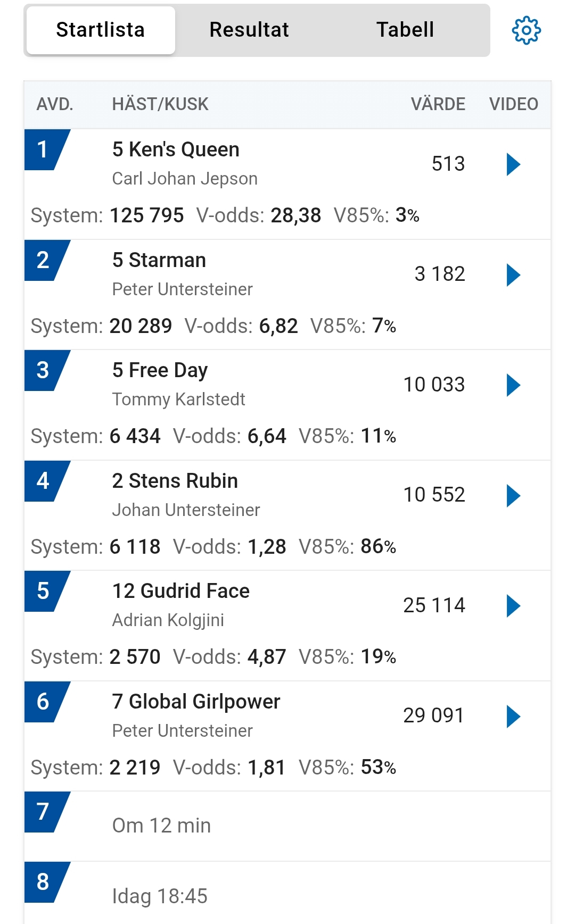The image size is (575, 924).
Task: Open race 8 scheduled Idag 18:45
Action: pos(160,896)
